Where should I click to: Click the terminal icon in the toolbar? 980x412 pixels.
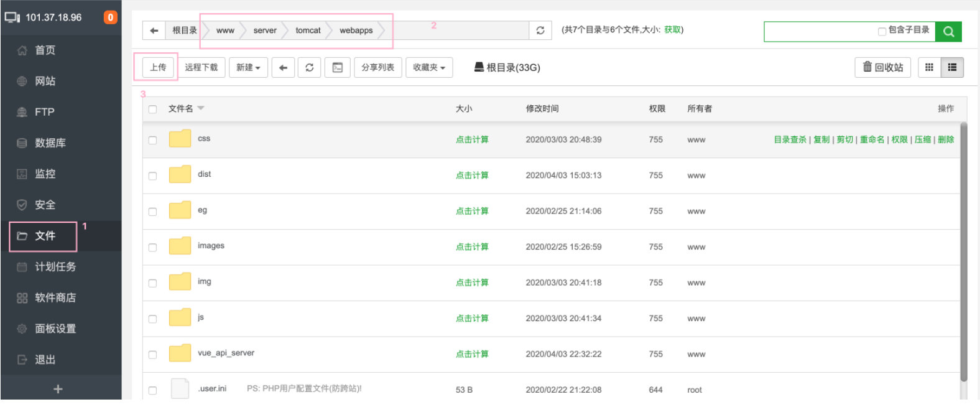coord(337,67)
